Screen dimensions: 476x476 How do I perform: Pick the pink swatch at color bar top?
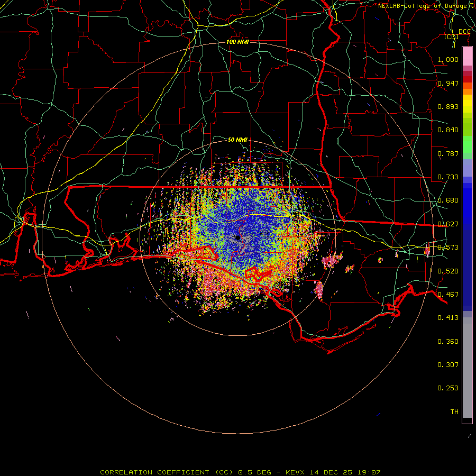click(x=467, y=56)
